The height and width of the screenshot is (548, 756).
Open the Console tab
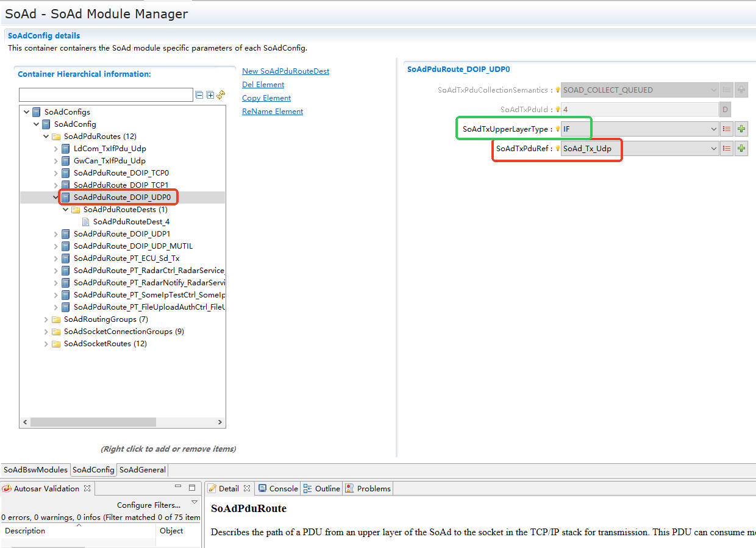[x=279, y=488]
